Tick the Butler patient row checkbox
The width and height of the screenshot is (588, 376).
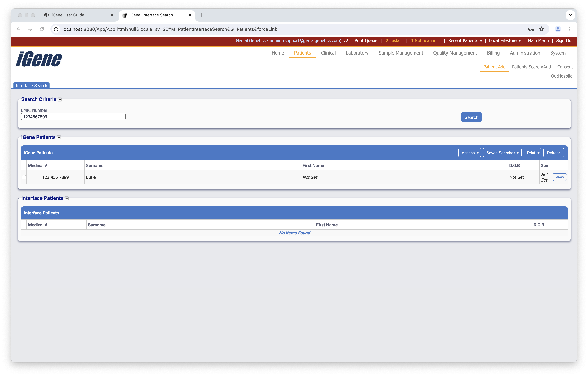(24, 177)
